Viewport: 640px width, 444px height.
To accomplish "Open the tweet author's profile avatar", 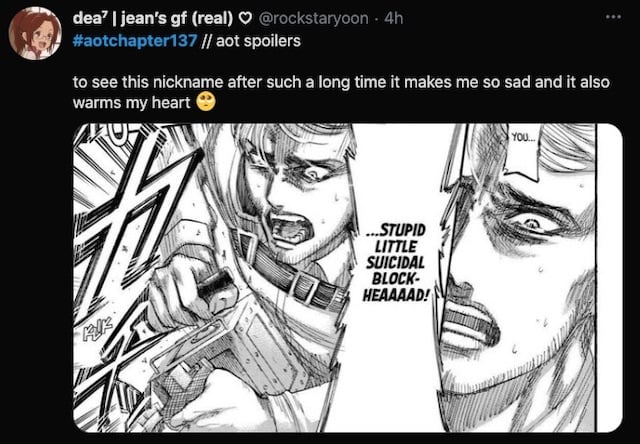I will pyautogui.click(x=35, y=33).
